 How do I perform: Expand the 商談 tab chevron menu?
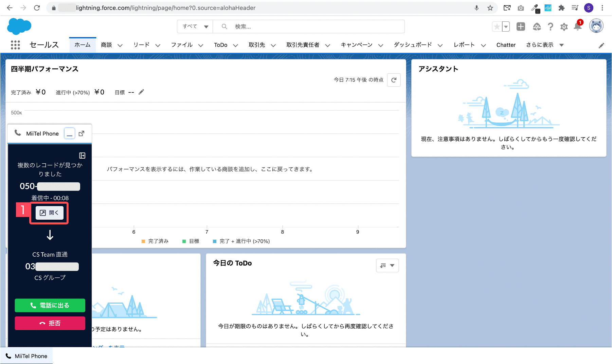(120, 45)
